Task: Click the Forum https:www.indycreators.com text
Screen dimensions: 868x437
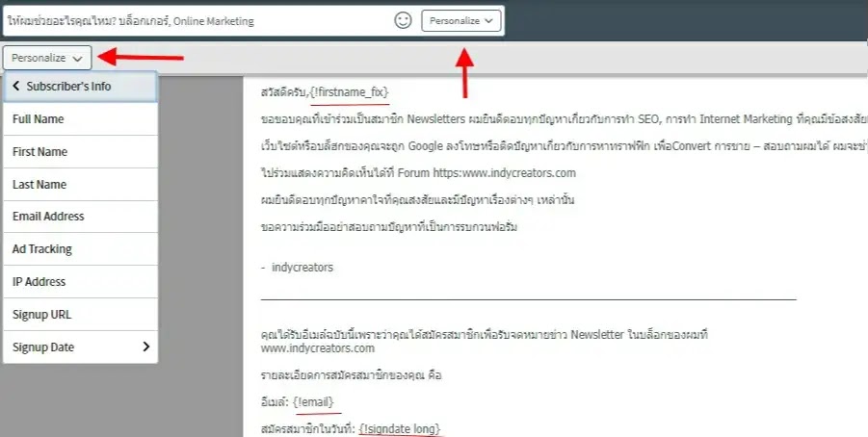Action: point(487,172)
